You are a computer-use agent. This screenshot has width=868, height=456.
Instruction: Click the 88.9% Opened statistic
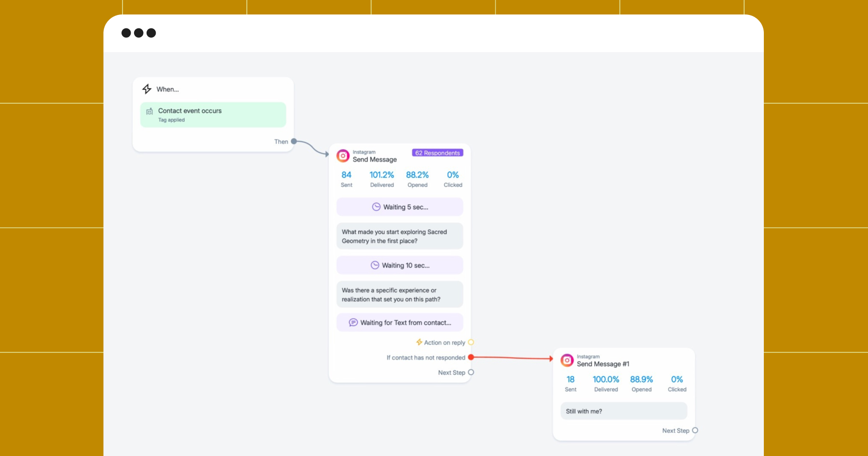[x=641, y=384]
